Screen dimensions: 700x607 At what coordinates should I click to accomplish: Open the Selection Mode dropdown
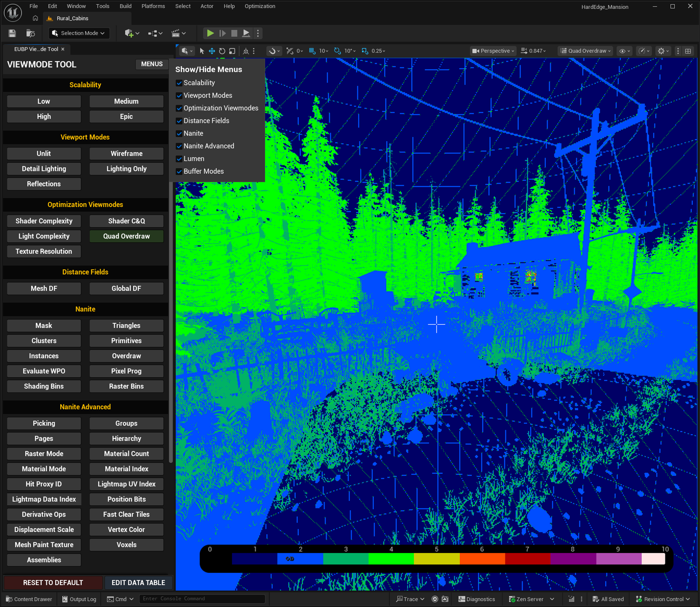tap(79, 33)
